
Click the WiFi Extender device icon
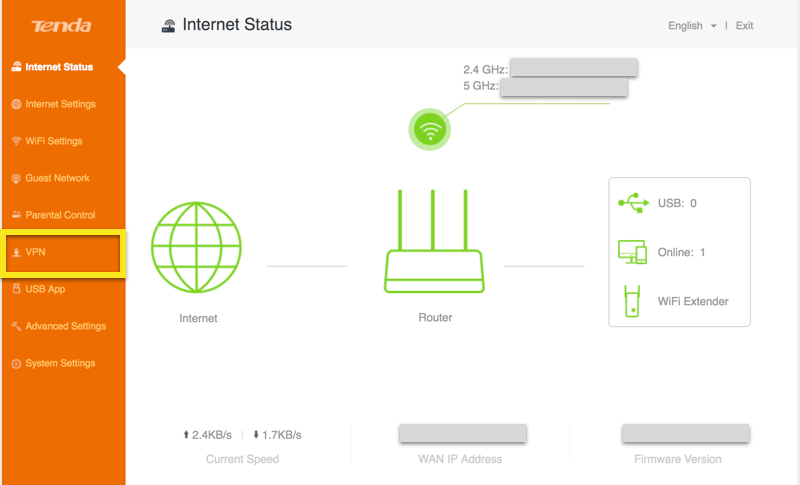[x=633, y=301]
